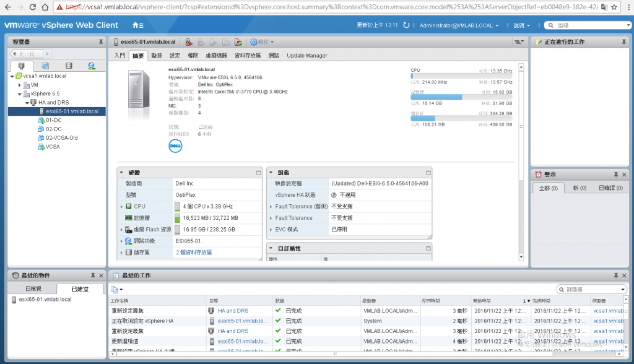
Task: Expand the 儲存區 row
Action: point(121,253)
